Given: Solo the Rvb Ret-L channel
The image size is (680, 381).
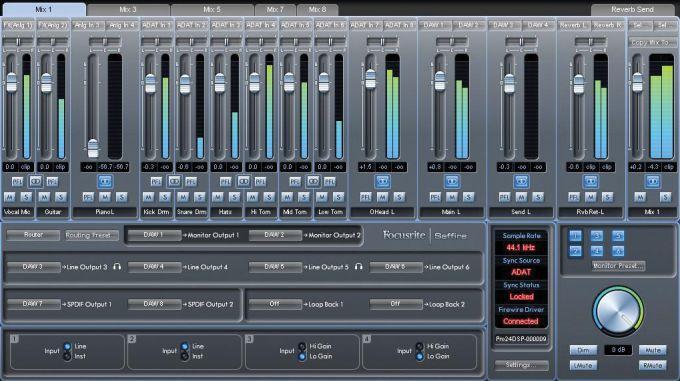Looking at the screenshot, I should [x=607, y=197].
